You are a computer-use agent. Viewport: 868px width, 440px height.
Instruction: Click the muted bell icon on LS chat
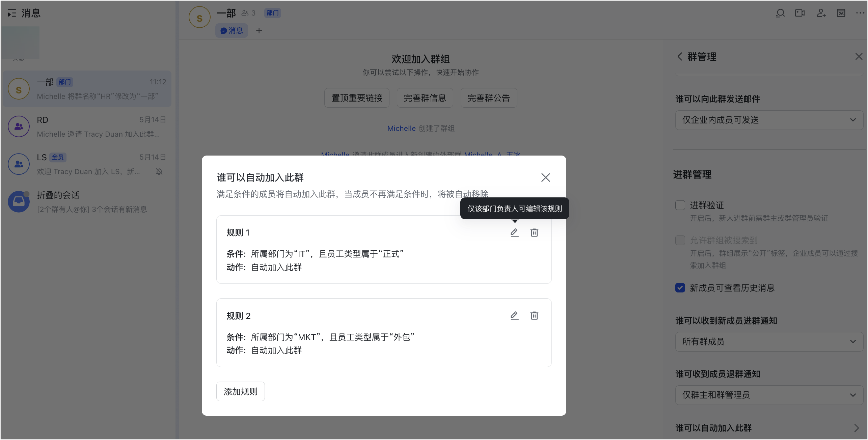159,172
